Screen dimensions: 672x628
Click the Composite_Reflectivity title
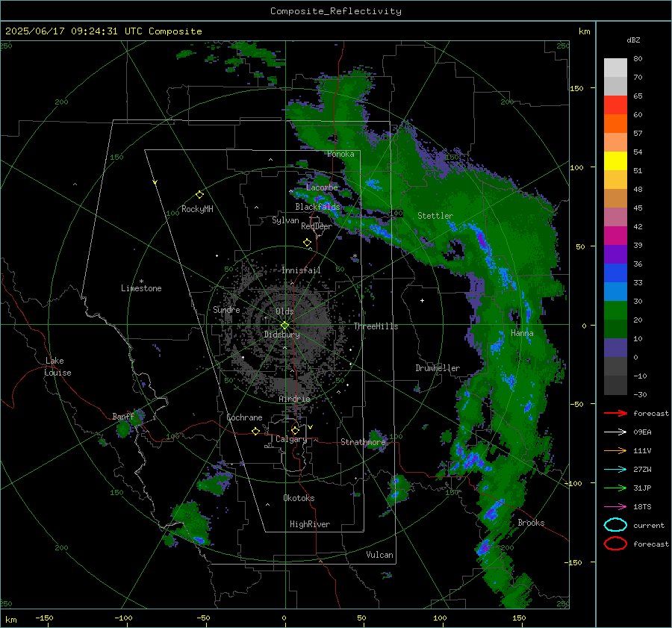click(336, 11)
